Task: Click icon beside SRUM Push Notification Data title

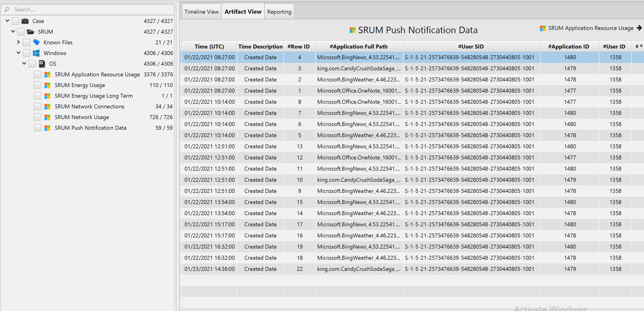Action: [x=352, y=30]
